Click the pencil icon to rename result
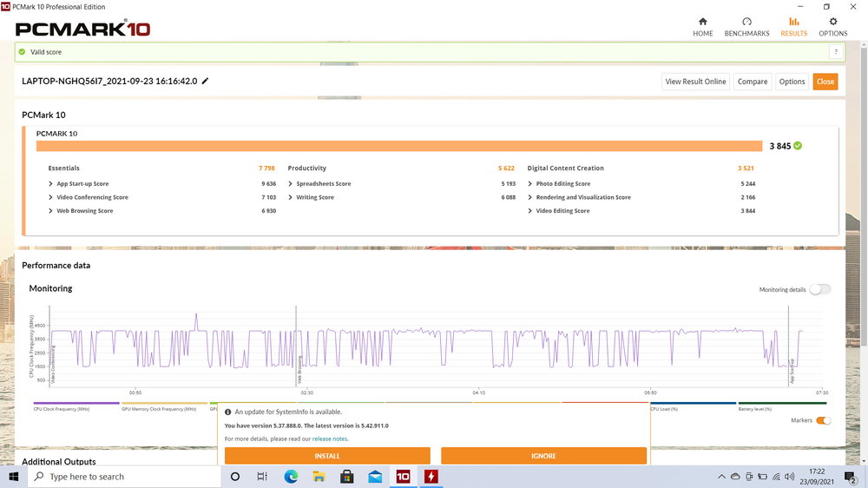 click(x=206, y=81)
